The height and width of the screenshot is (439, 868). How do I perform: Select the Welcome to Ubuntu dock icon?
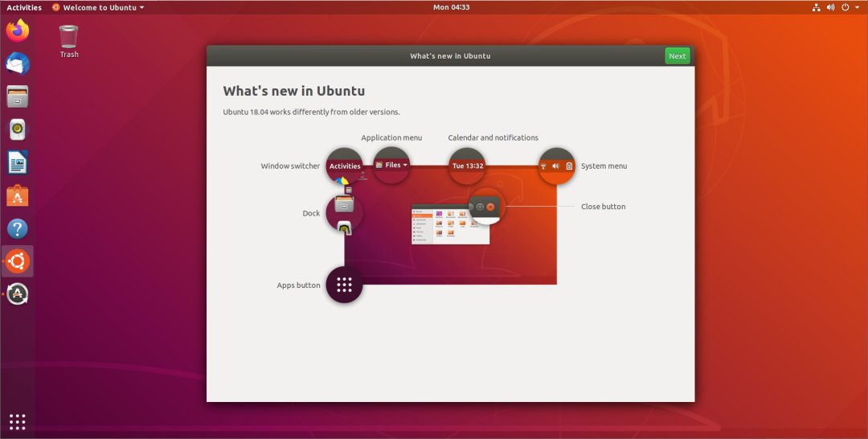(x=18, y=261)
